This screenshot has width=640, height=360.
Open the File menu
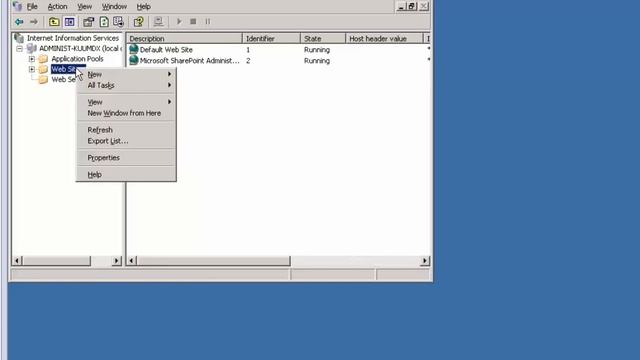point(32,7)
